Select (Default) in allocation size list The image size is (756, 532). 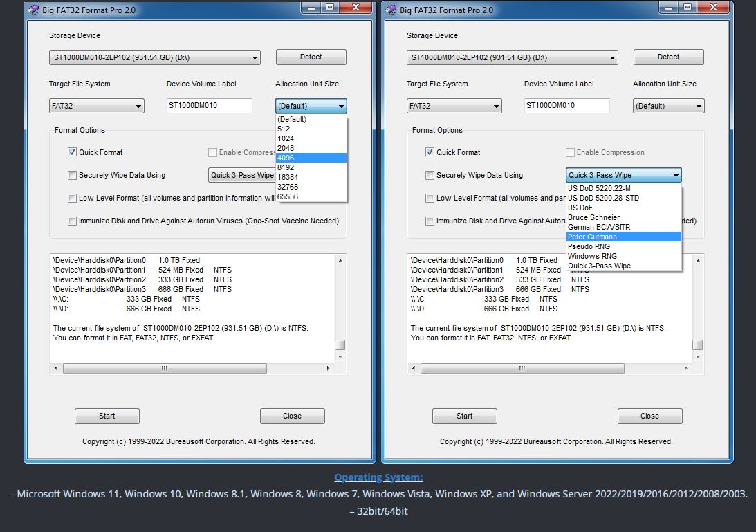pyautogui.click(x=311, y=119)
